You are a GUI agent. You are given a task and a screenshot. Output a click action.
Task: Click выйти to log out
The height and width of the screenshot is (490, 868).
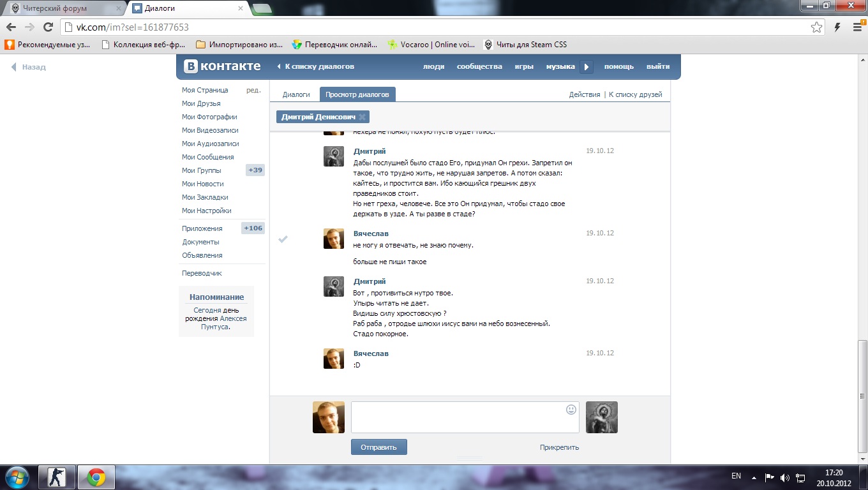pyautogui.click(x=658, y=66)
